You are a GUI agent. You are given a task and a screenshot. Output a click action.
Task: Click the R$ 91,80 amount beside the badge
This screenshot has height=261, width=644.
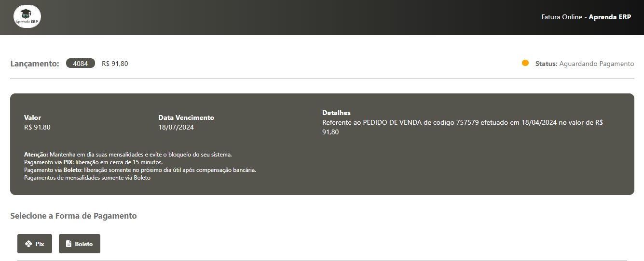click(x=115, y=64)
